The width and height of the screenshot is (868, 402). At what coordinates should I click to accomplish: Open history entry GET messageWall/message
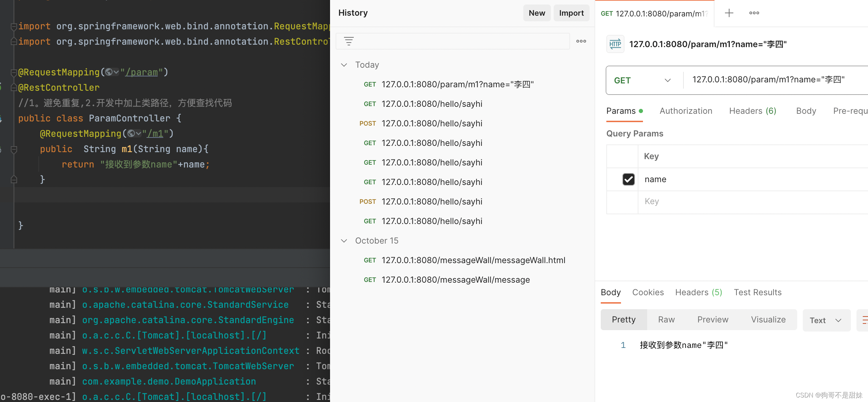pos(447,280)
